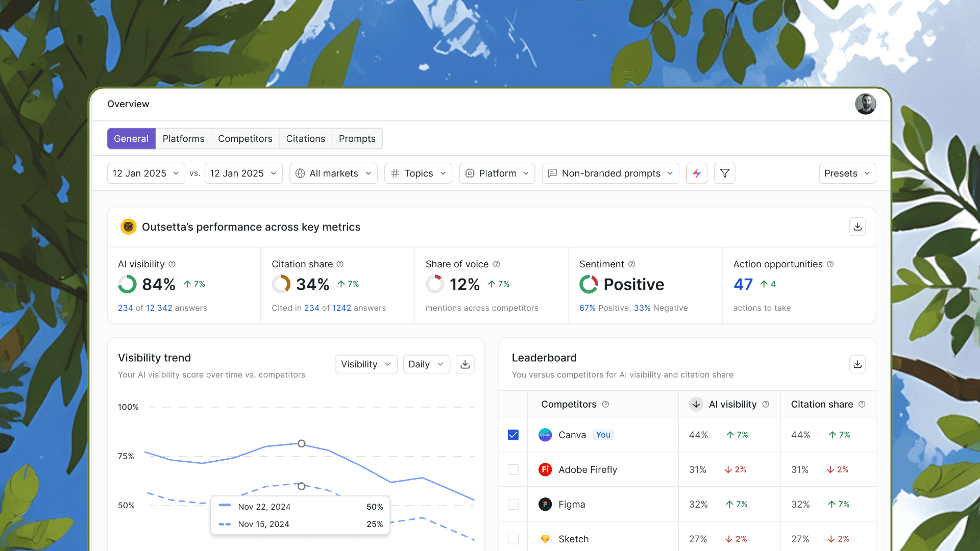Click the 12,342 answers link

[159, 308]
